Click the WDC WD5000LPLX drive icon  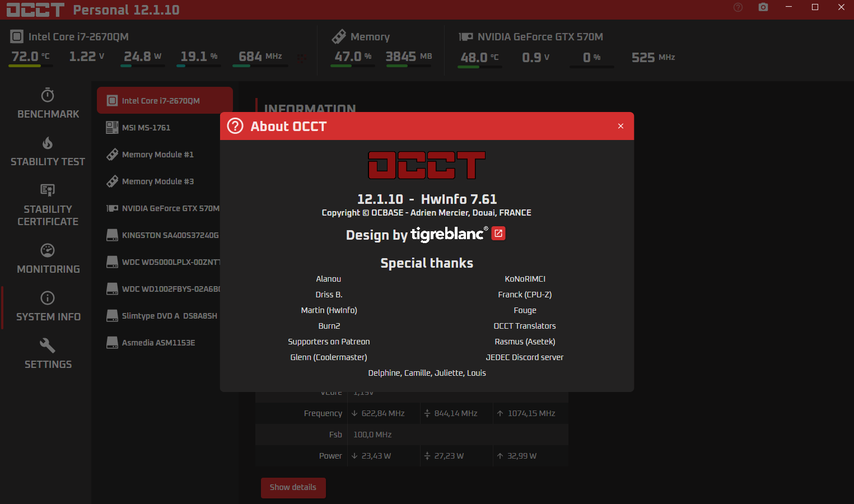(112, 262)
